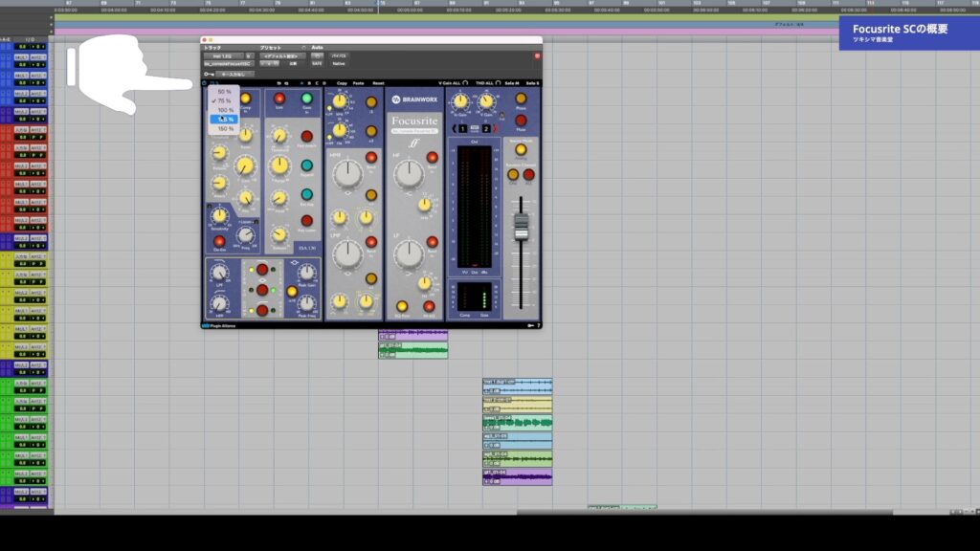
Task: Click the red plug-in target icon
Action: (x=537, y=56)
